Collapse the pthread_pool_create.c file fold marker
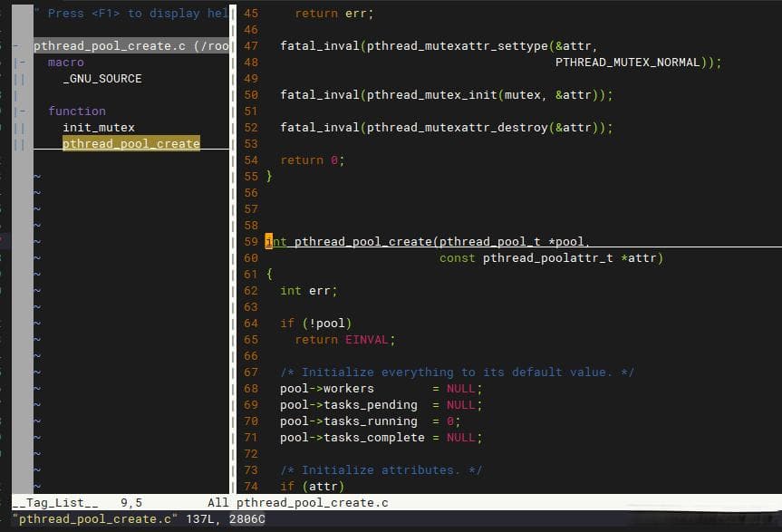 pos(16,46)
